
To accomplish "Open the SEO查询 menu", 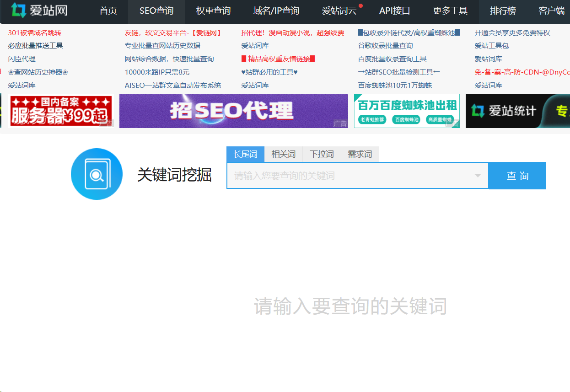I will point(156,11).
